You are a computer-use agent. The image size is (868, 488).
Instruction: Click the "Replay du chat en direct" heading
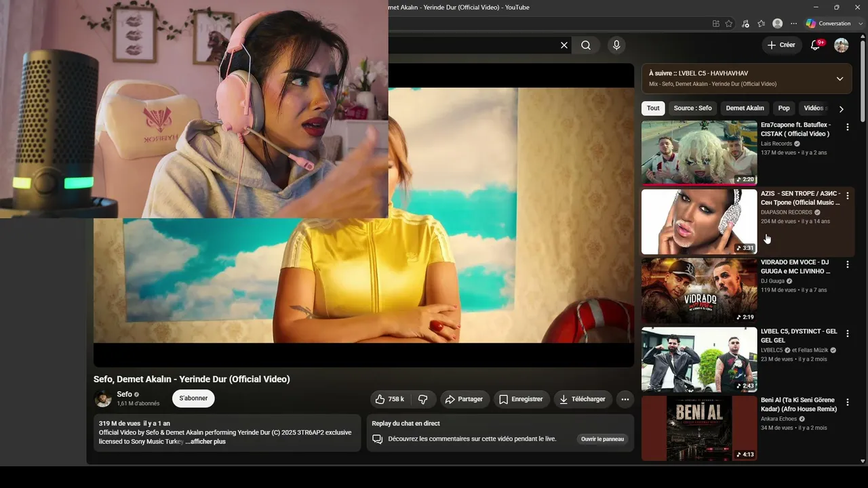[x=406, y=424]
